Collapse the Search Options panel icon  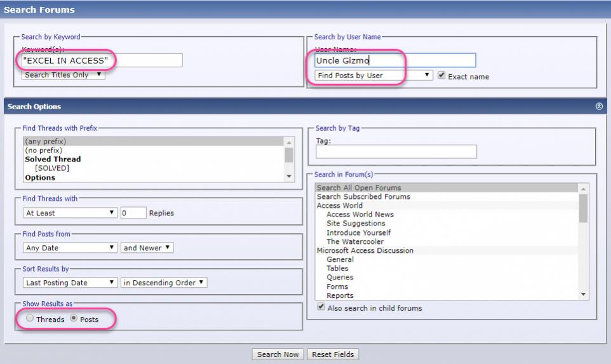click(x=599, y=106)
